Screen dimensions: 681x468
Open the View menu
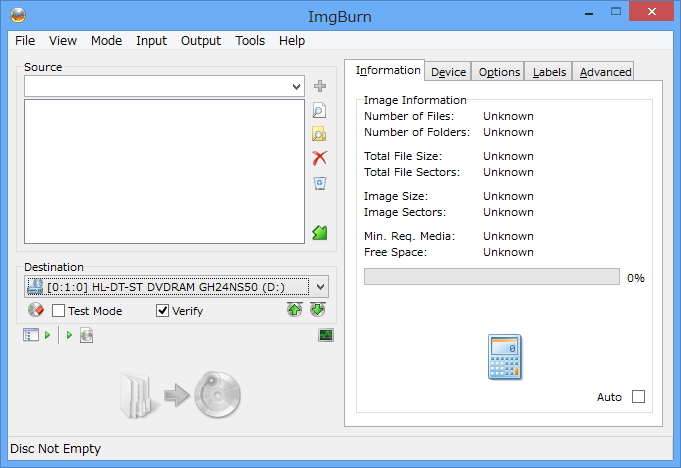(63, 41)
